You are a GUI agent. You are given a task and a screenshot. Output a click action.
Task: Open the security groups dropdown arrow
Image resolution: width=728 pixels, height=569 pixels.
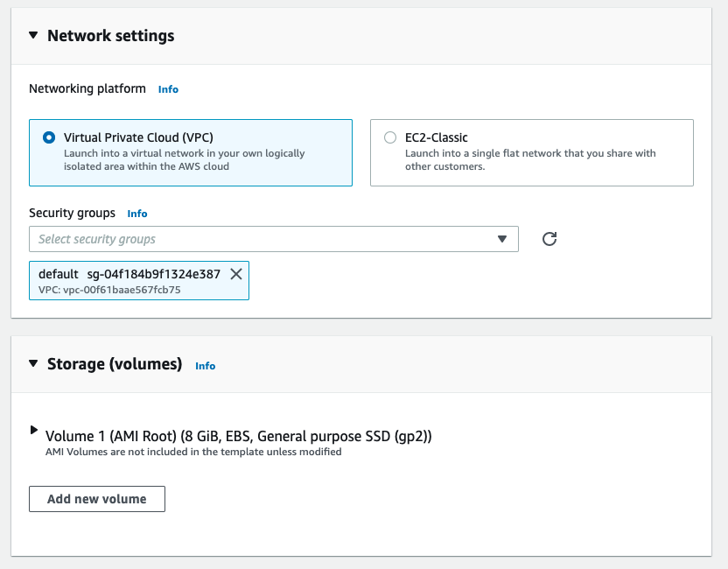pos(502,239)
